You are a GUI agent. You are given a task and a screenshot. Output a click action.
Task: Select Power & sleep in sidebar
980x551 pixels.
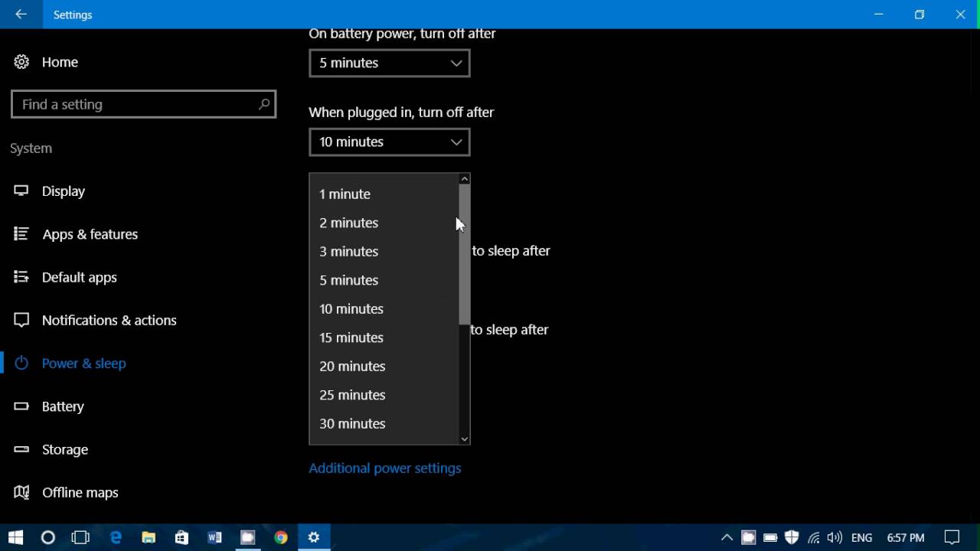coord(83,364)
